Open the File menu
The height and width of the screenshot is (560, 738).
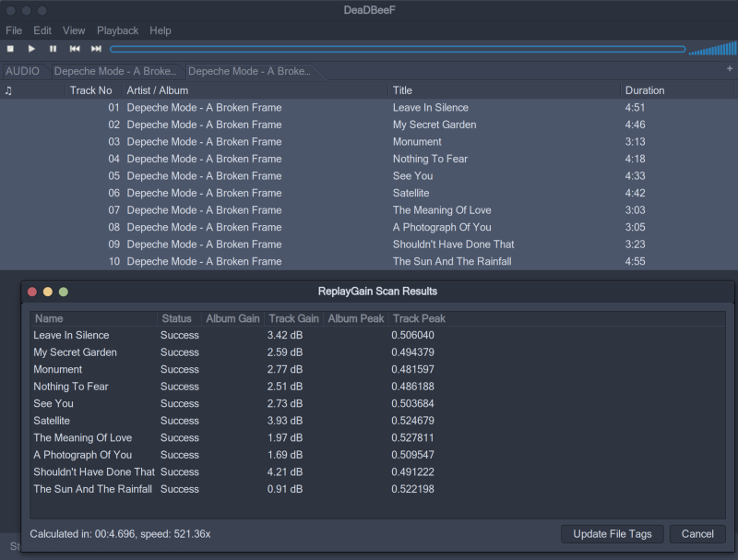coord(14,30)
